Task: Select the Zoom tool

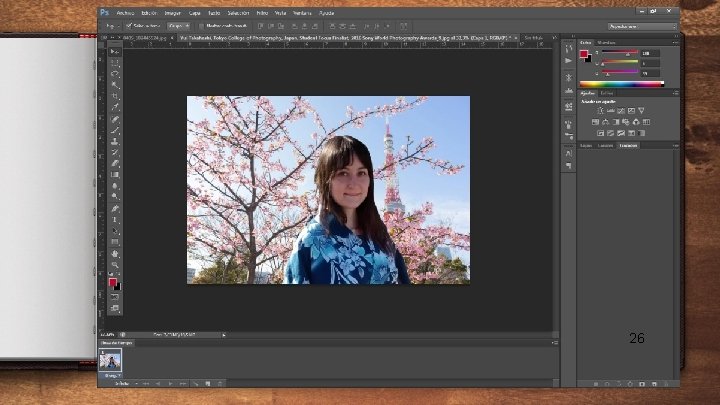Action: pos(114,265)
